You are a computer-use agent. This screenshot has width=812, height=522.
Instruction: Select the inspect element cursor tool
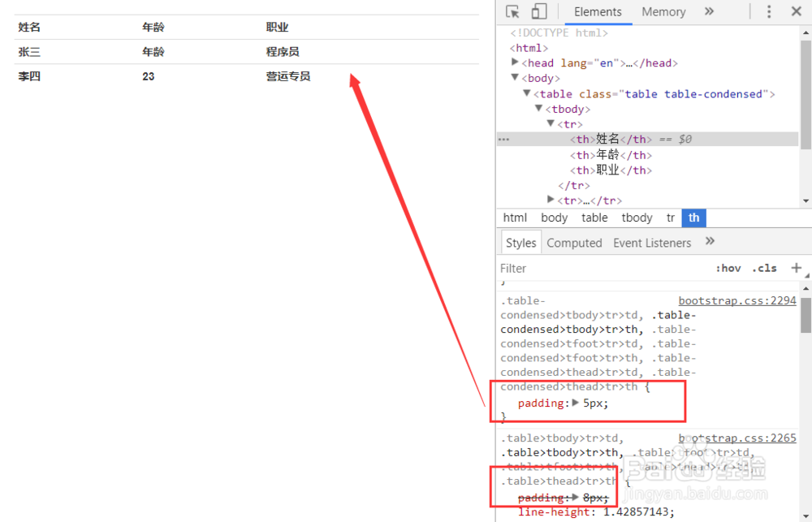point(512,11)
